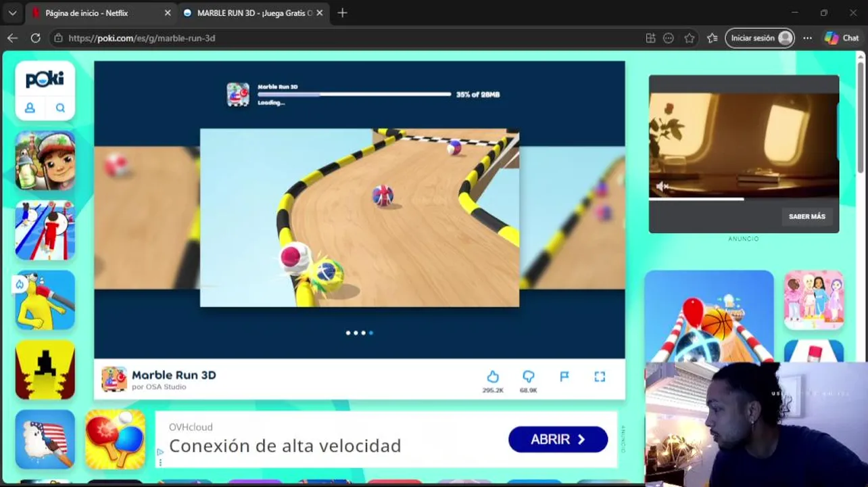The height and width of the screenshot is (487, 868).
Task: Open the Poki user profile icon
Action: point(30,108)
